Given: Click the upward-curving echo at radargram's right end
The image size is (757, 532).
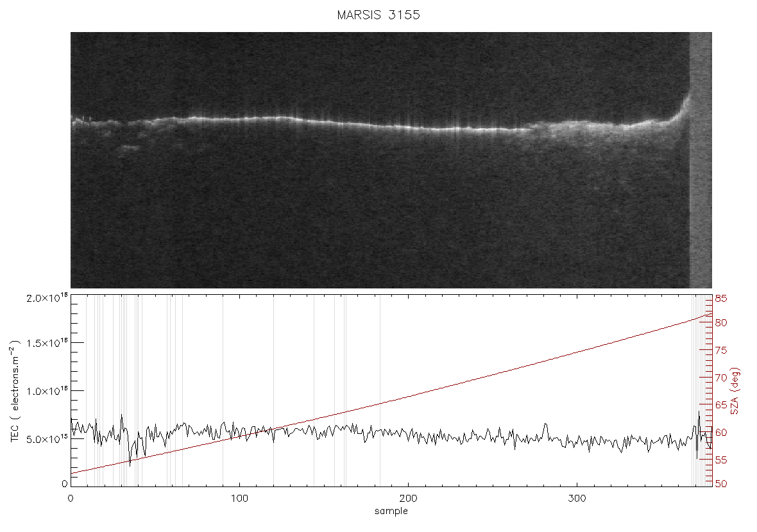Looking at the screenshot, I should (682, 110).
